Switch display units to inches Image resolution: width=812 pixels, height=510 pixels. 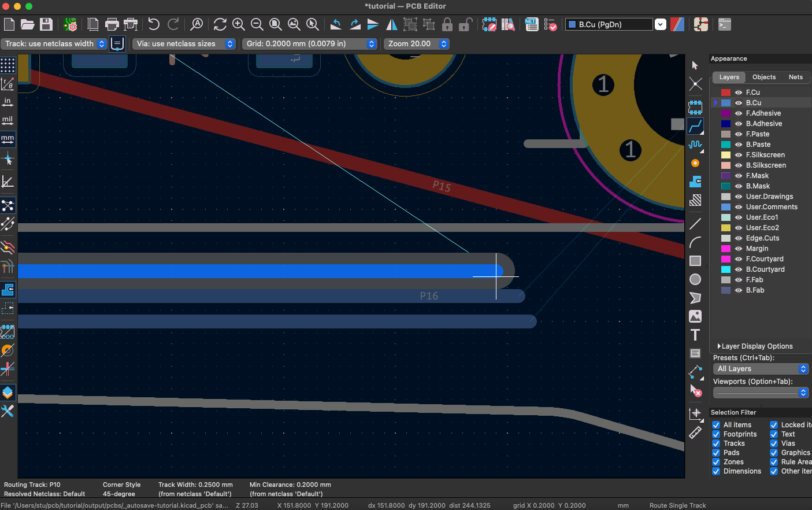pyautogui.click(x=8, y=102)
